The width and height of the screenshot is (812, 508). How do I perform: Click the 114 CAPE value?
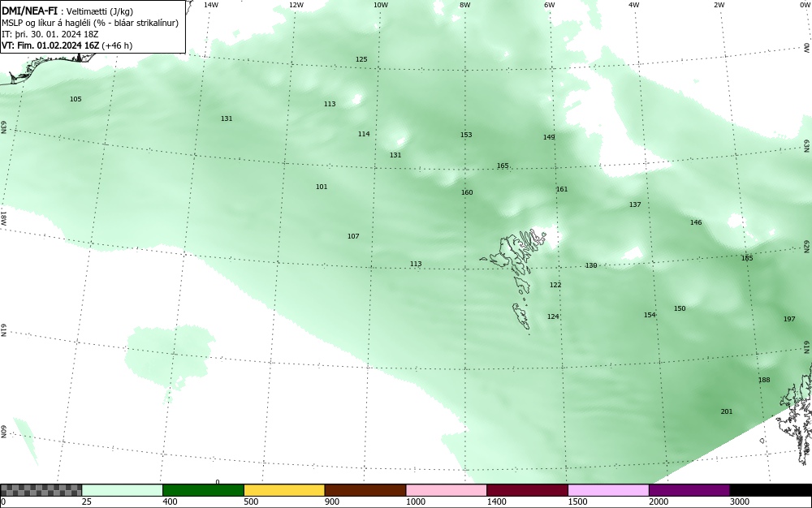coord(364,134)
